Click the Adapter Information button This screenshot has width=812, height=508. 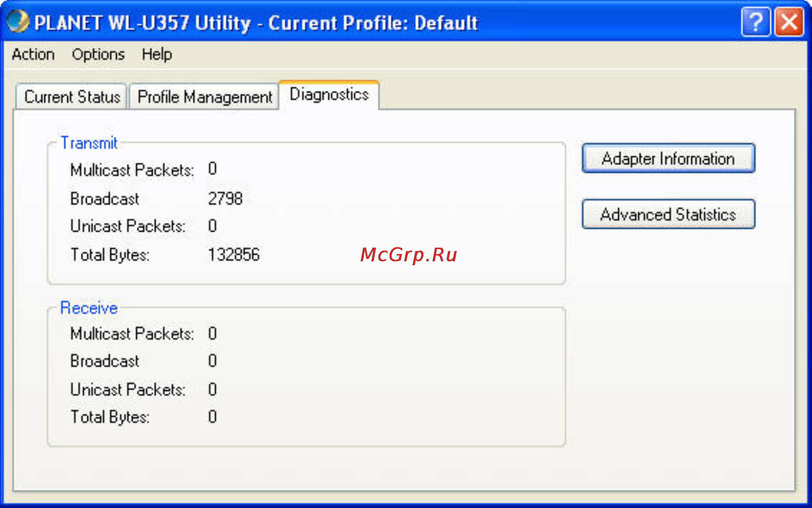pyautogui.click(x=668, y=158)
